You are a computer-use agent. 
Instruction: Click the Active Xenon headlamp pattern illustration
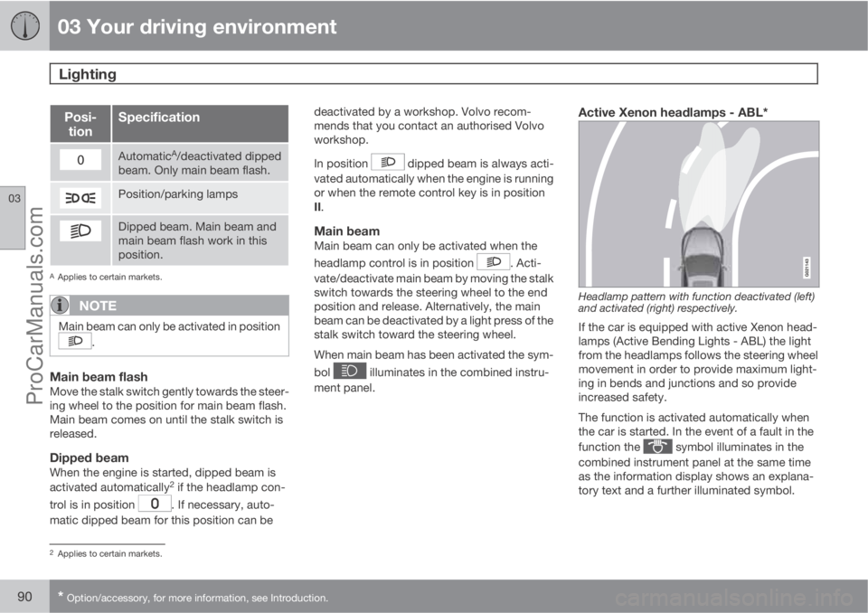tap(699, 204)
